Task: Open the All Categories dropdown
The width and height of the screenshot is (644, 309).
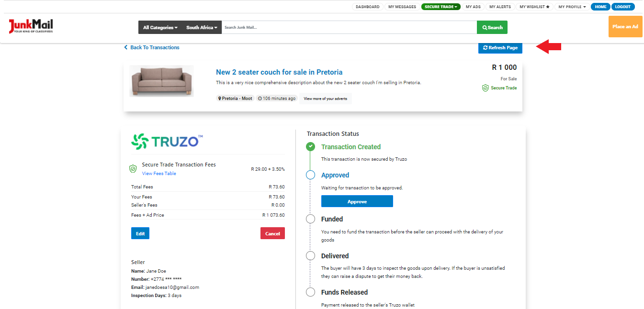Action: 159,27
